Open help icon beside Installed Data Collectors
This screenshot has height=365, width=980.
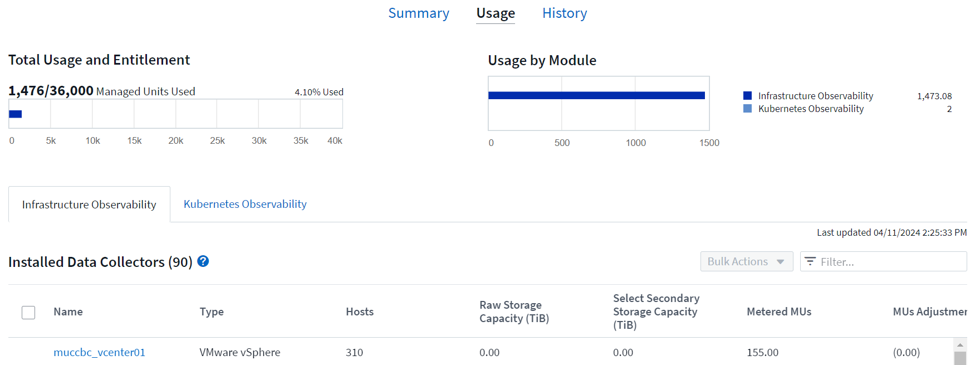click(203, 261)
